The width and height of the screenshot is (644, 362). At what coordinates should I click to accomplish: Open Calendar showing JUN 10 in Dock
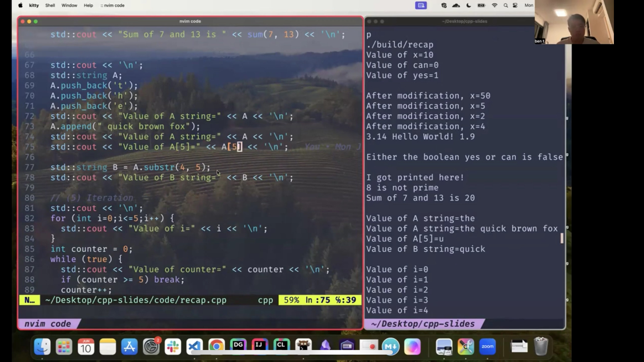[86, 347]
